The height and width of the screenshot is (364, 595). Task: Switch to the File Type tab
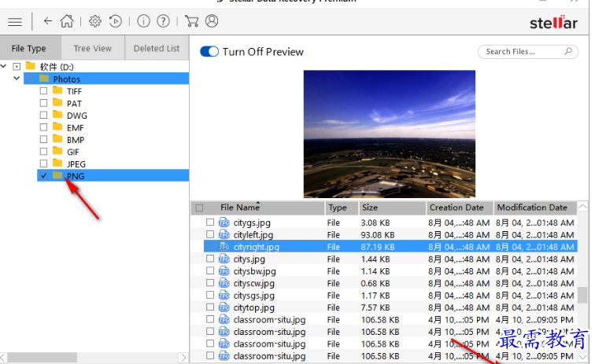tap(29, 48)
